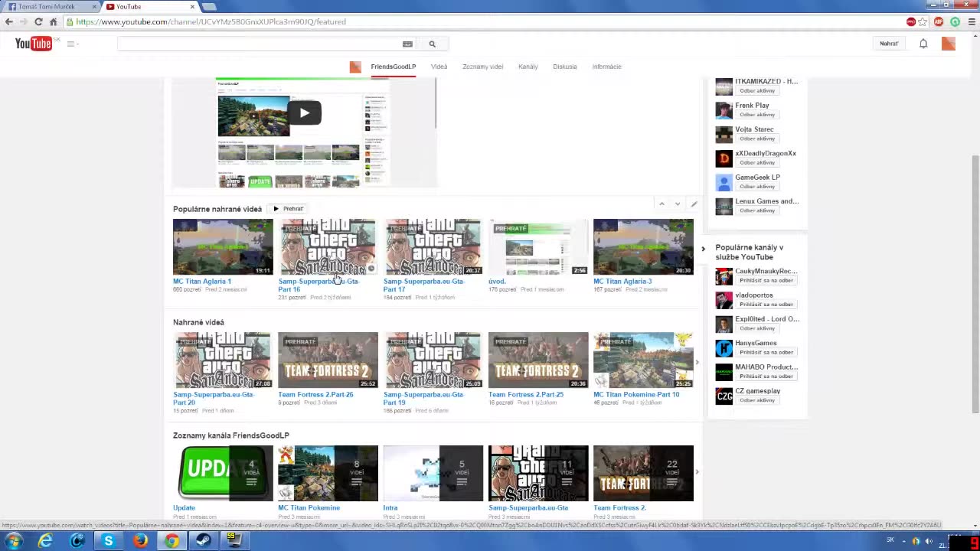
Task: Subscribe to the HanysGames channel
Action: (x=766, y=352)
